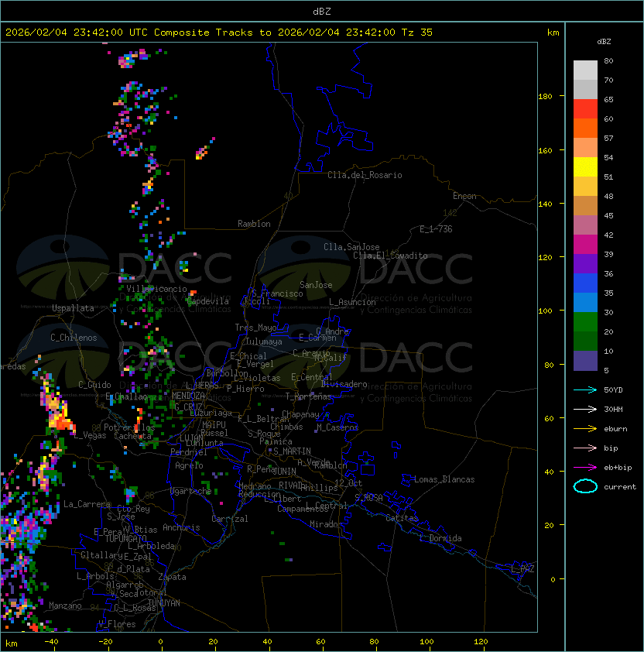This screenshot has width=644, height=652.
Task: Click the 60 dBZ orange legend swatch
Action: pos(585,128)
